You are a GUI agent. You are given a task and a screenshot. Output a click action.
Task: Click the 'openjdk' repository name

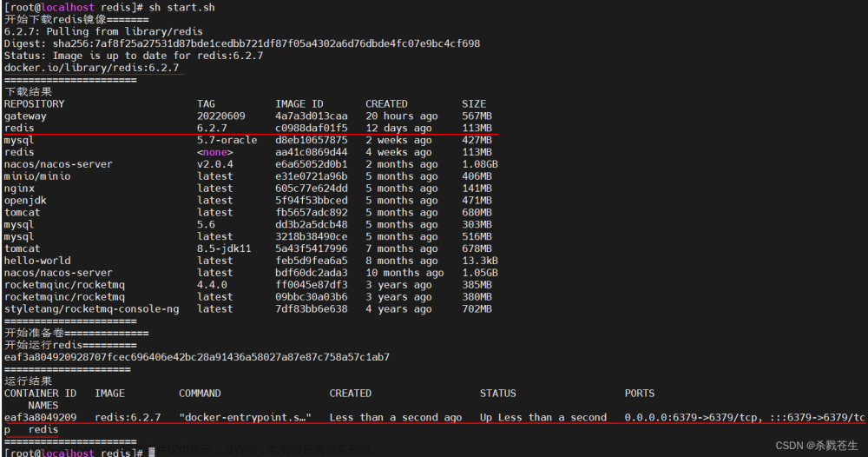tap(25, 201)
